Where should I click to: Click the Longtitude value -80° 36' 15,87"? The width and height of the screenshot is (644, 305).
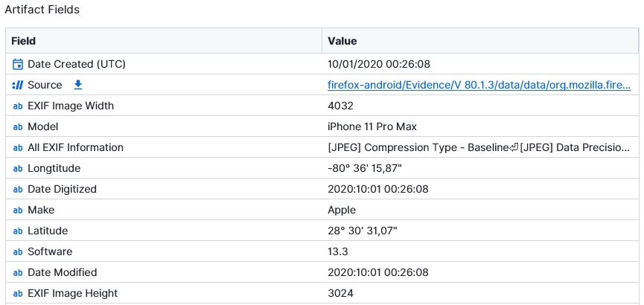coord(364,168)
